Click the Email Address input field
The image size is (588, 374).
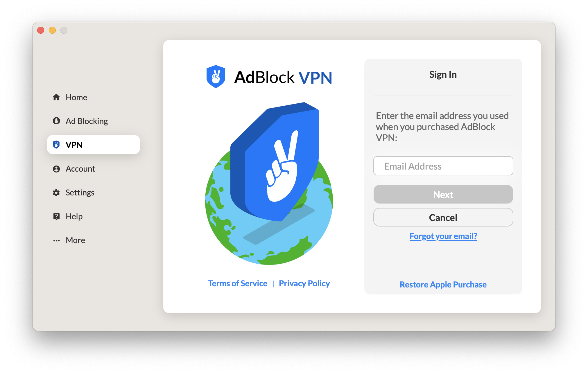(443, 166)
